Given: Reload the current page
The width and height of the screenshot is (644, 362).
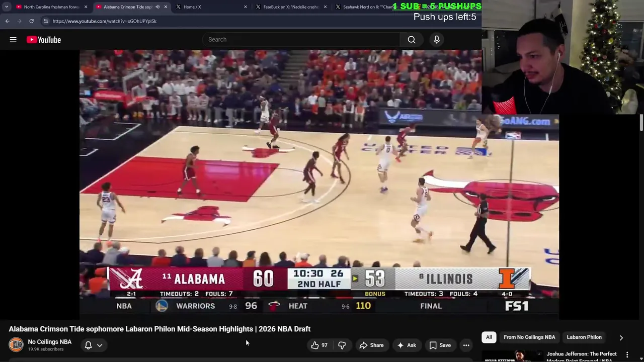Looking at the screenshot, I should point(31,21).
